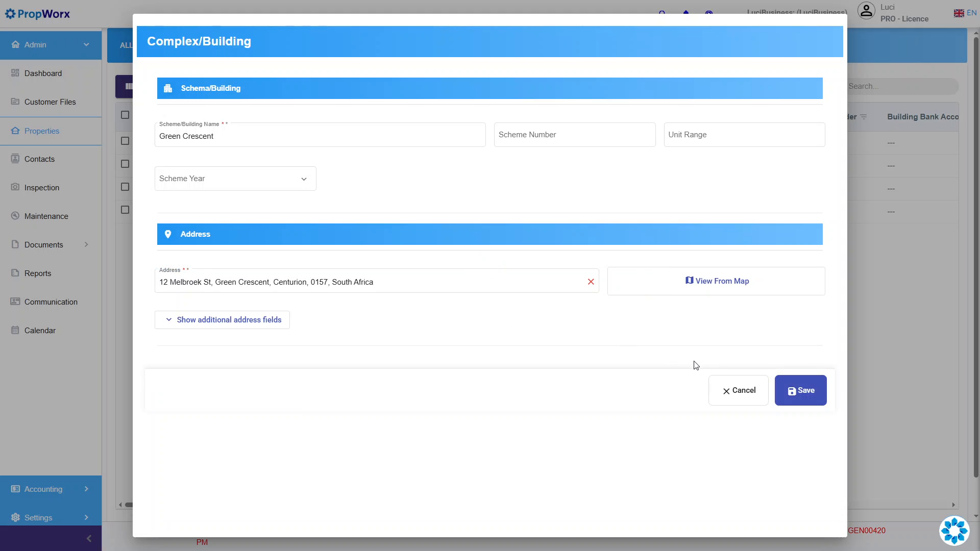
Task: Clear the address with red X
Action: pos(591,282)
